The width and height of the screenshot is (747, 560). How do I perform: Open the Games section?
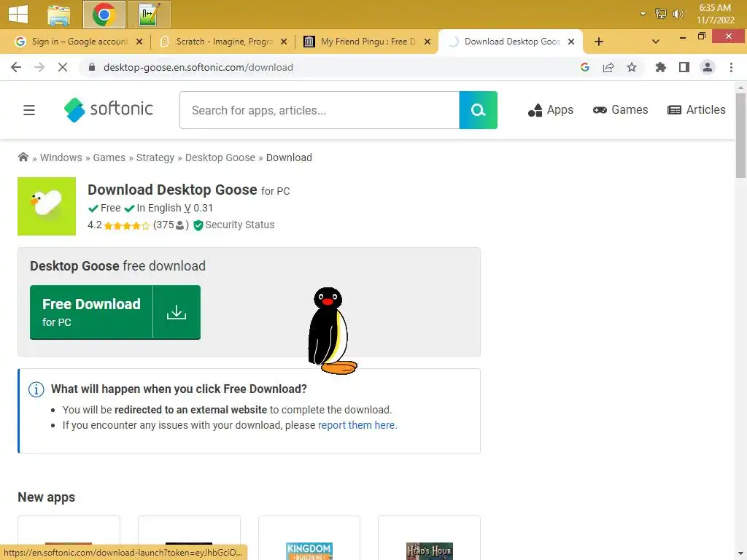coord(620,110)
